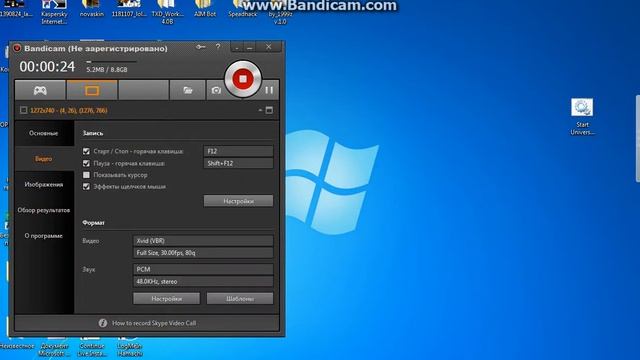Click the full-screen target window icon
Image resolution: width=640 pixels, height=360 pixels.
coord(269,110)
